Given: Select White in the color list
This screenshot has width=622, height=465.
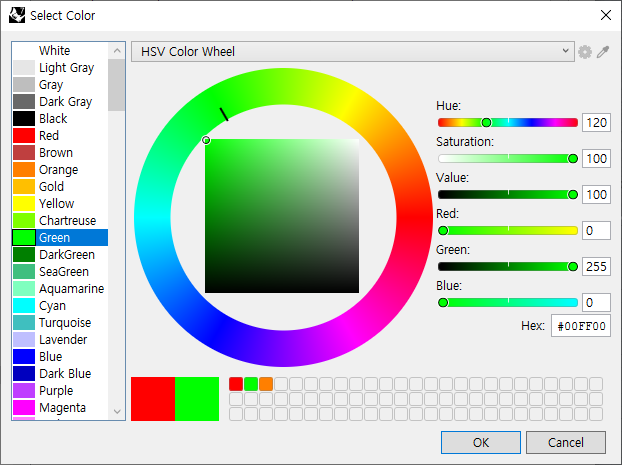Looking at the screenshot, I should (x=60, y=50).
